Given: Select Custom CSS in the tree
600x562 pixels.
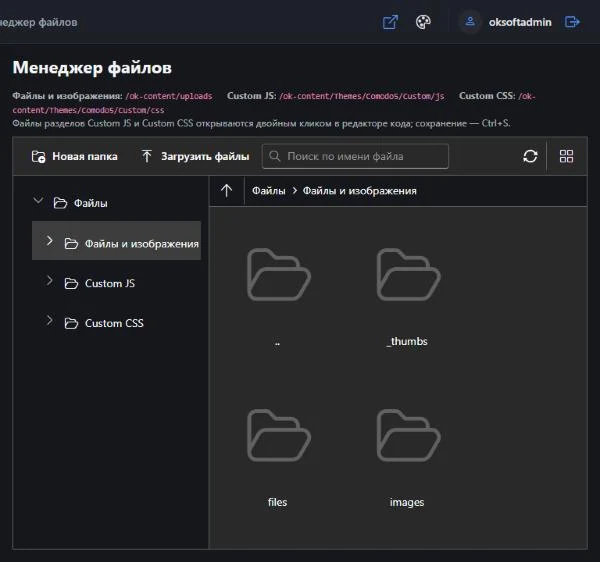Looking at the screenshot, I should (x=114, y=323).
